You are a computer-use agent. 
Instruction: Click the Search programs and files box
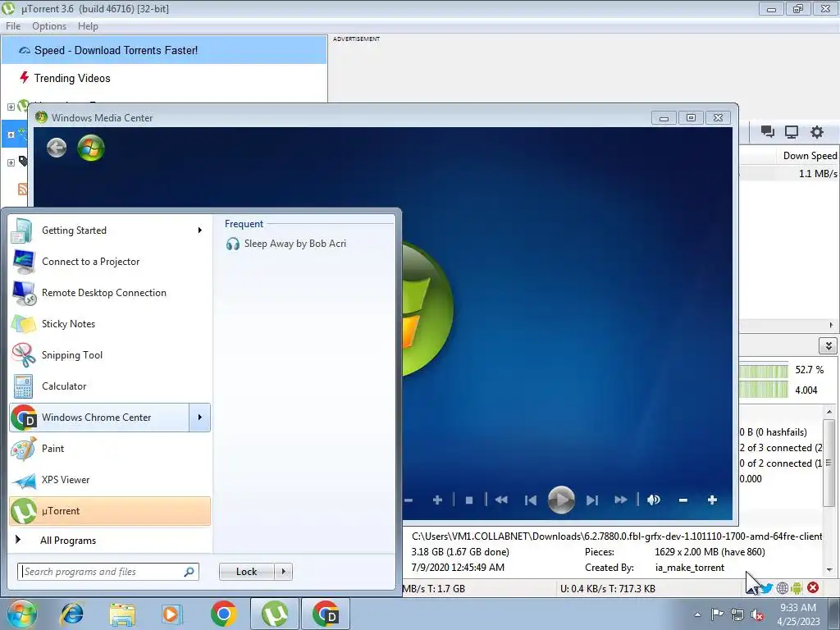108,572
